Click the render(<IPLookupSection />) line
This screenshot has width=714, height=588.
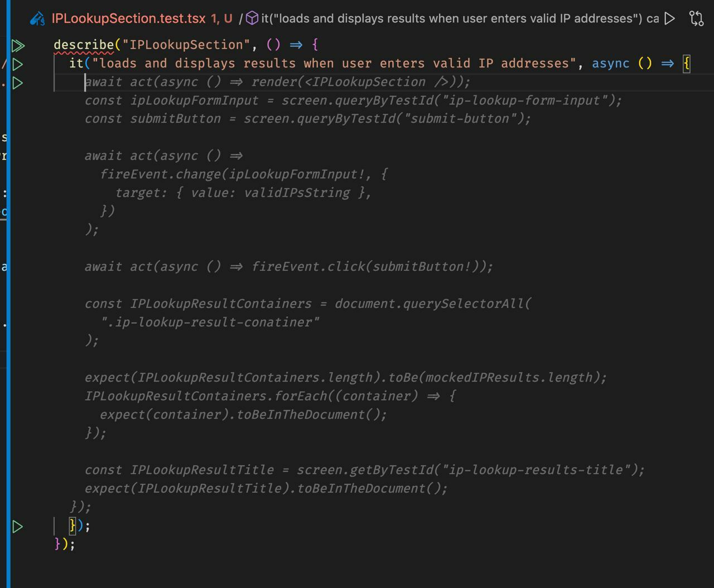pyautogui.click(x=278, y=82)
